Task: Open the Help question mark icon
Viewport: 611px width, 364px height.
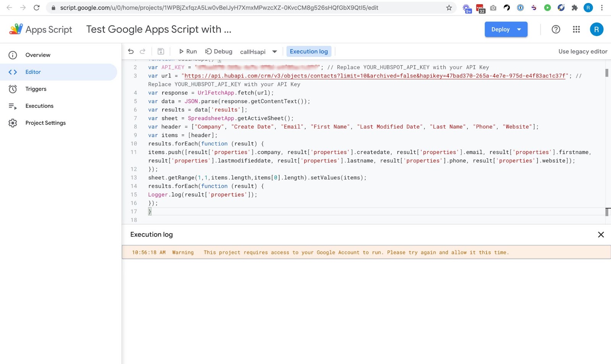Action: tap(556, 29)
